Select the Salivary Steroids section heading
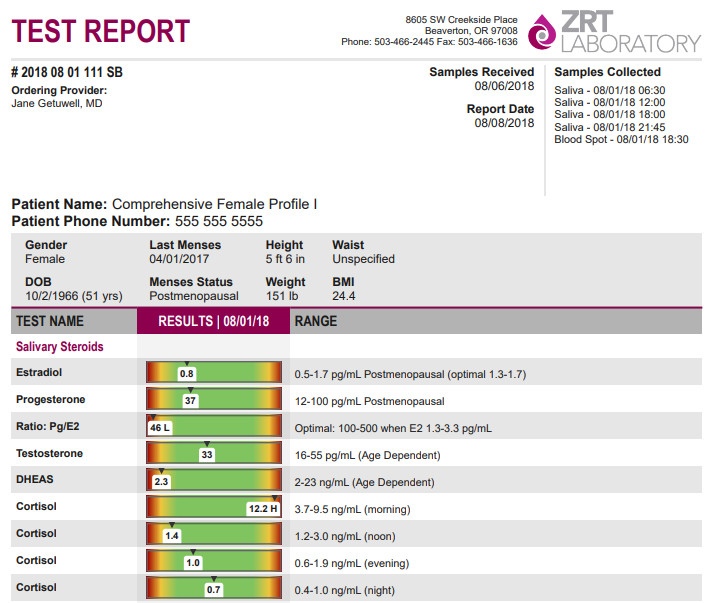 [59, 347]
